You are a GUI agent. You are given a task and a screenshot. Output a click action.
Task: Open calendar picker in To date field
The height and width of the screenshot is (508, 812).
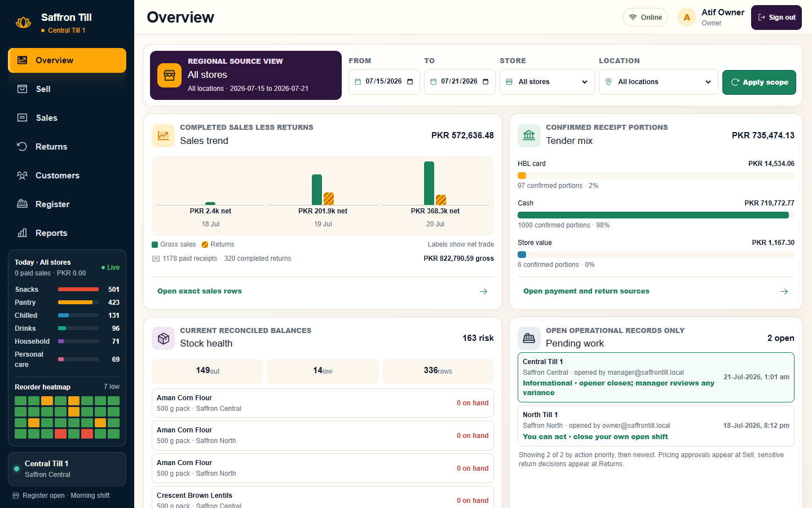[x=486, y=82]
